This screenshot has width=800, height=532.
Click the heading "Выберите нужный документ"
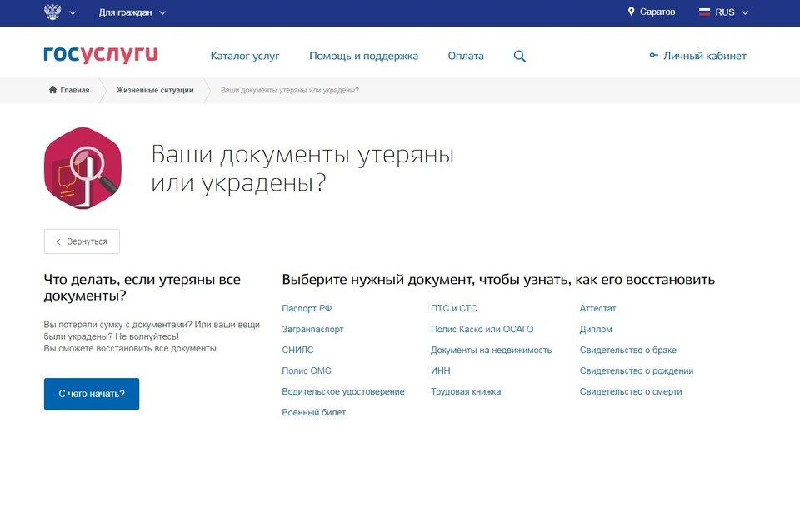tap(378, 280)
